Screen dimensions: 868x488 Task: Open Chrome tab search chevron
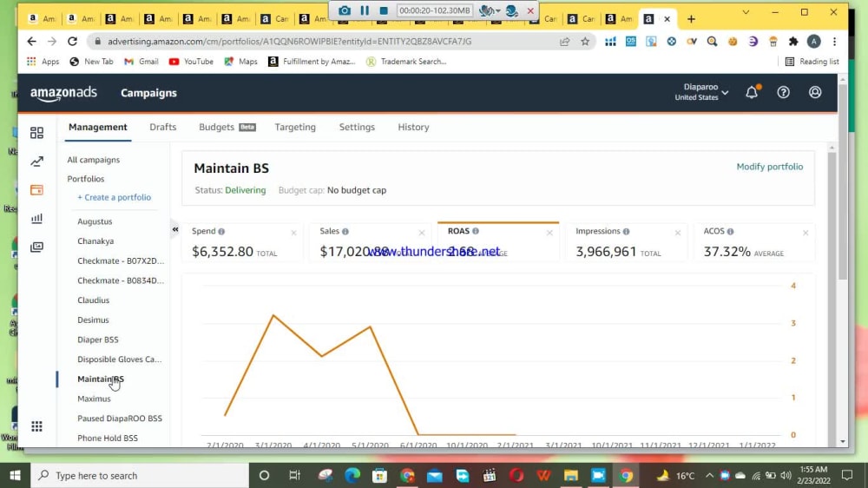tap(746, 12)
